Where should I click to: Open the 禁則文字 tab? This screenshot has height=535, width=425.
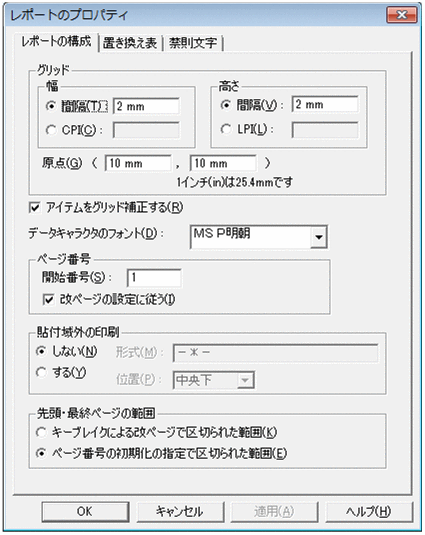(193, 43)
